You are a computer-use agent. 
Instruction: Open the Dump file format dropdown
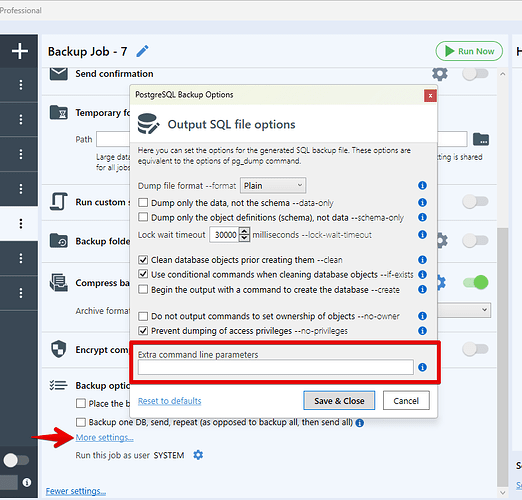pyautogui.click(x=273, y=185)
